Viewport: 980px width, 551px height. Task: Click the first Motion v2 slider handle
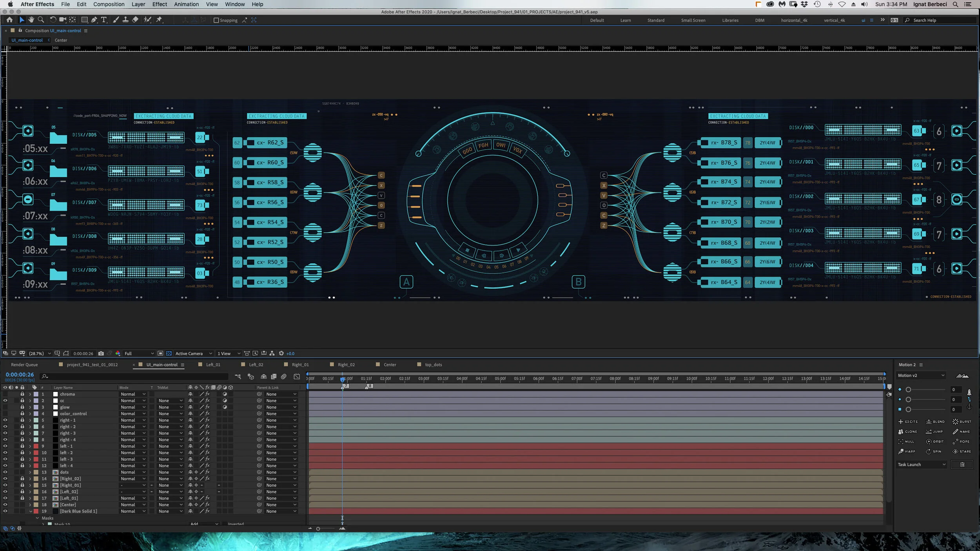click(x=908, y=390)
